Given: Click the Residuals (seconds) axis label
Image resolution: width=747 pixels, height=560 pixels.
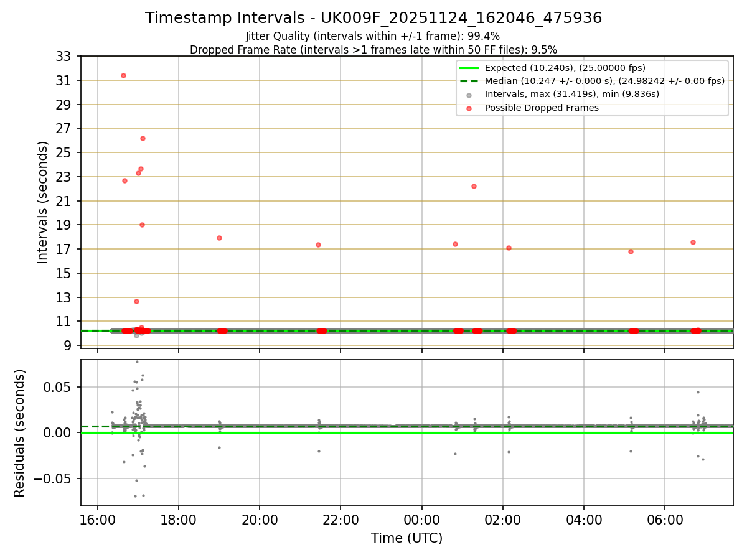Looking at the screenshot, I should coord(20,433).
